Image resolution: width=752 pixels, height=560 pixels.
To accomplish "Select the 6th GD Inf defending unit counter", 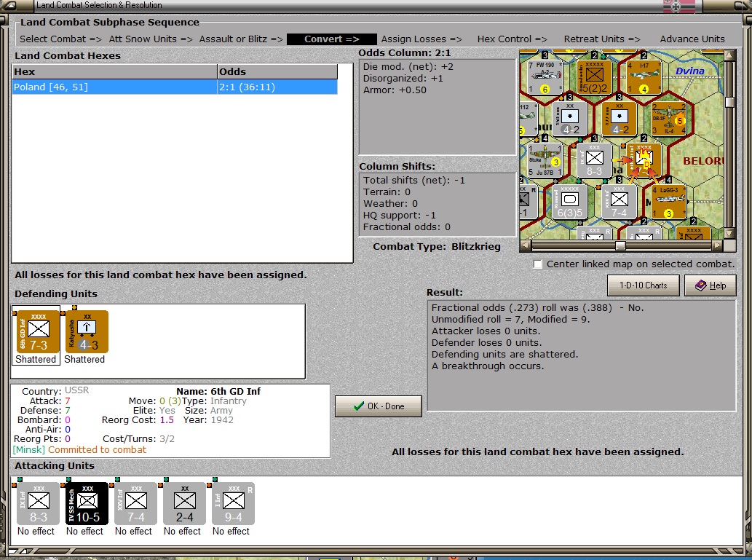I will click(39, 331).
